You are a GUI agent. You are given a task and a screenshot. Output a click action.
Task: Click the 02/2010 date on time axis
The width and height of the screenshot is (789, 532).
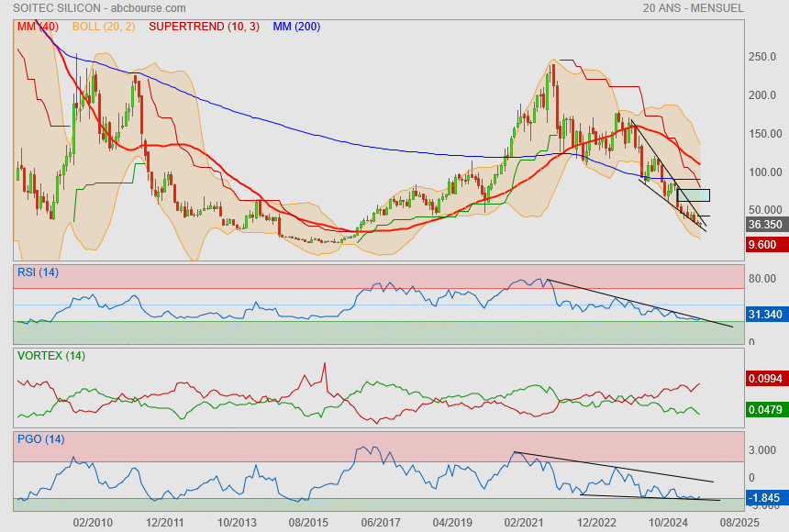pyautogui.click(x=93, y=521)
